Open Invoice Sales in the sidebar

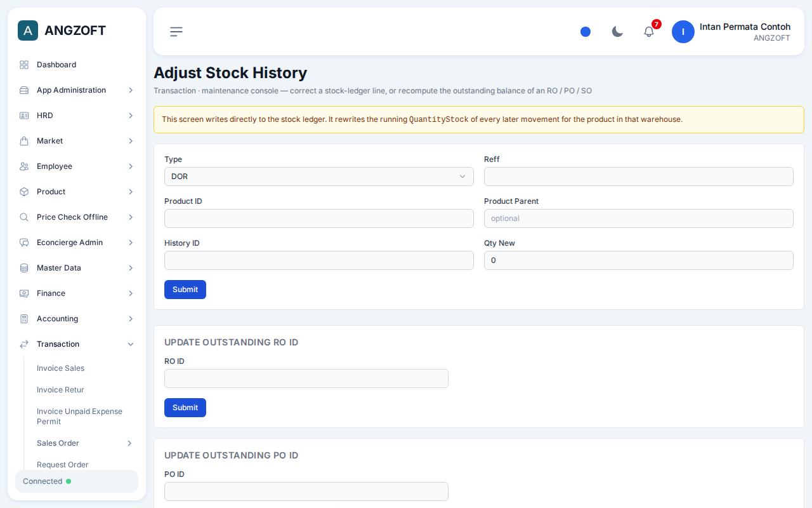60,368
